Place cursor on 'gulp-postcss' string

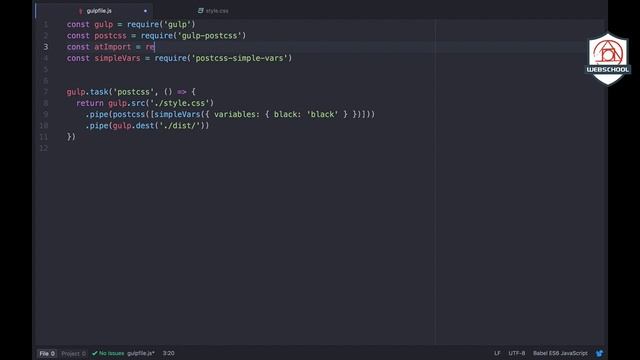pos(210,36)
